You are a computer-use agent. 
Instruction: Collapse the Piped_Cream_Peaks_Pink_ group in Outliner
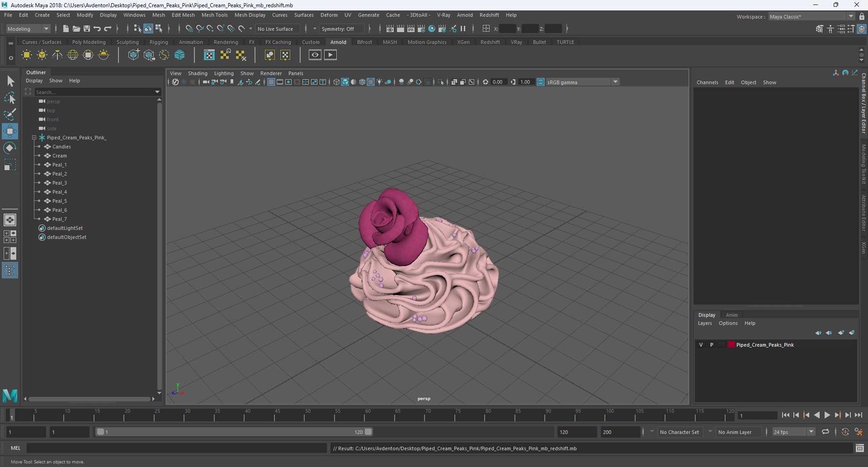tap(34, 138)
